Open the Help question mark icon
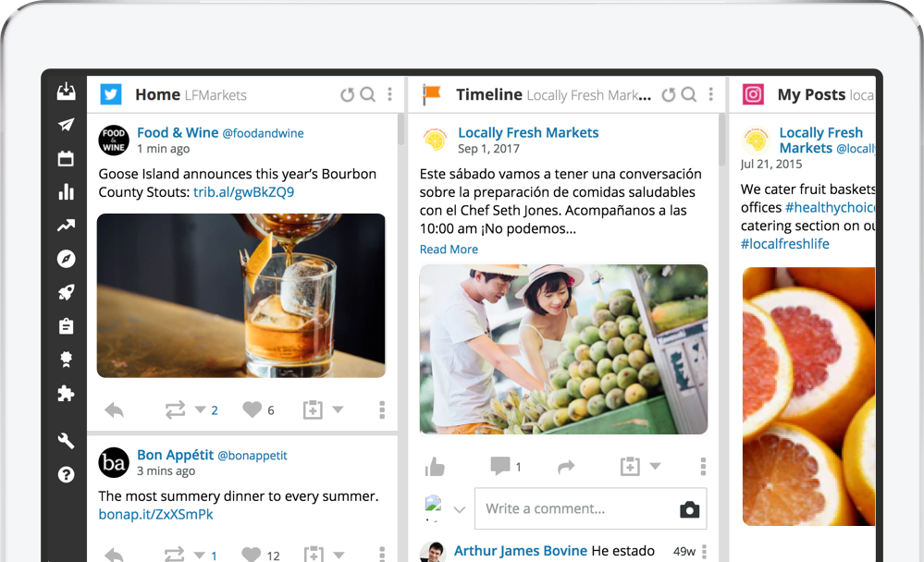 click(x=66, y=474)
